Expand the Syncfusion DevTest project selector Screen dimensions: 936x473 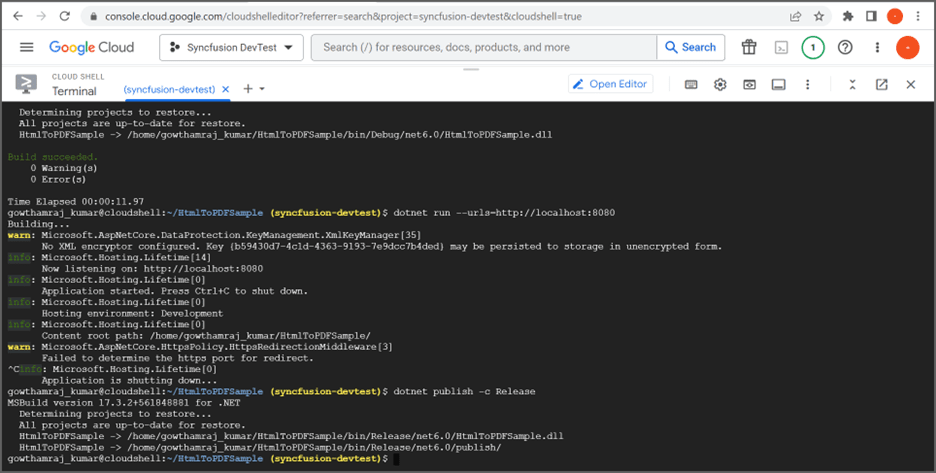coord(232,47)
